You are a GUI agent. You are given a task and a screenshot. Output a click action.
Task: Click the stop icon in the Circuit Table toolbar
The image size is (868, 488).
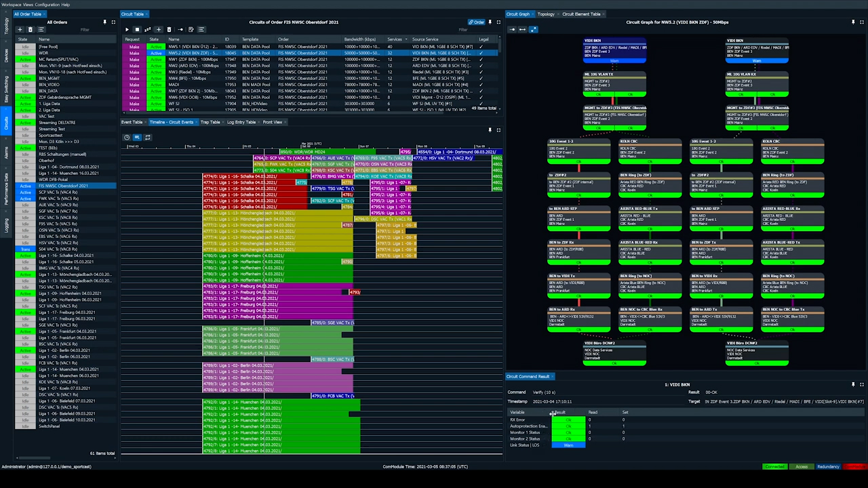pyautogui.click(x=137, y=30)
